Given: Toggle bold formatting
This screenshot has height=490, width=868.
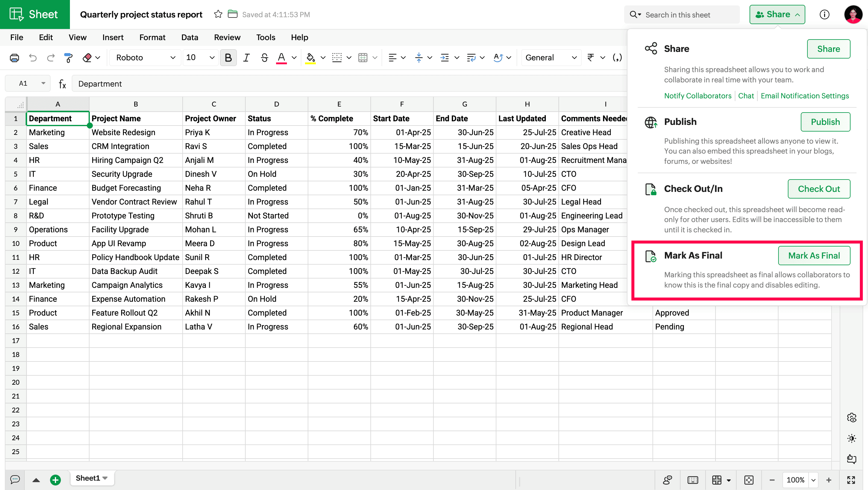Looking at the screenshot, I should coord(228,58).
